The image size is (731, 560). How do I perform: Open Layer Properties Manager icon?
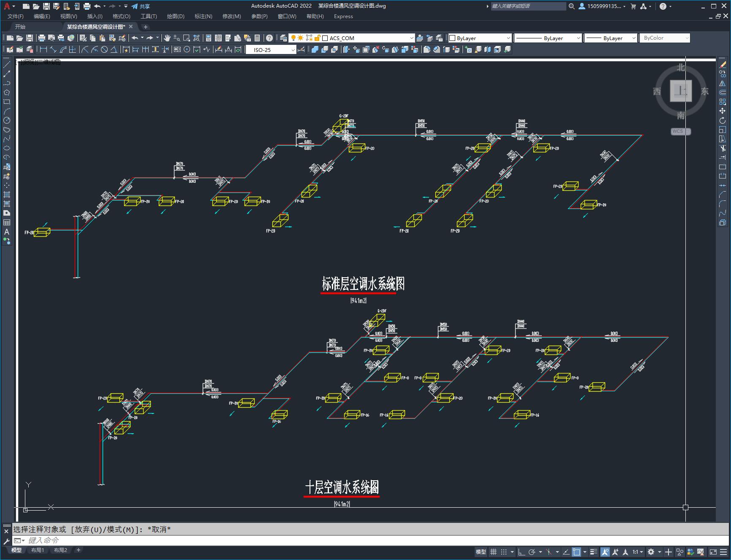pos(283,38)
